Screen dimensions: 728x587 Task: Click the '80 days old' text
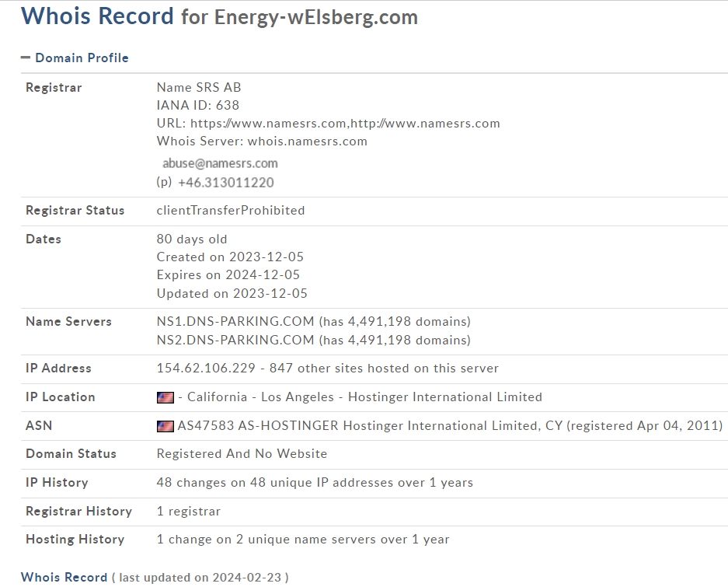(192, 239)
